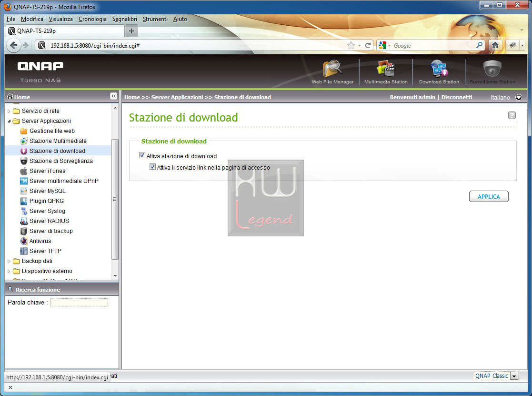Screen dimensions: 532x396
Task: Click the sidebar scrollbar thumb
Action: 115,199
